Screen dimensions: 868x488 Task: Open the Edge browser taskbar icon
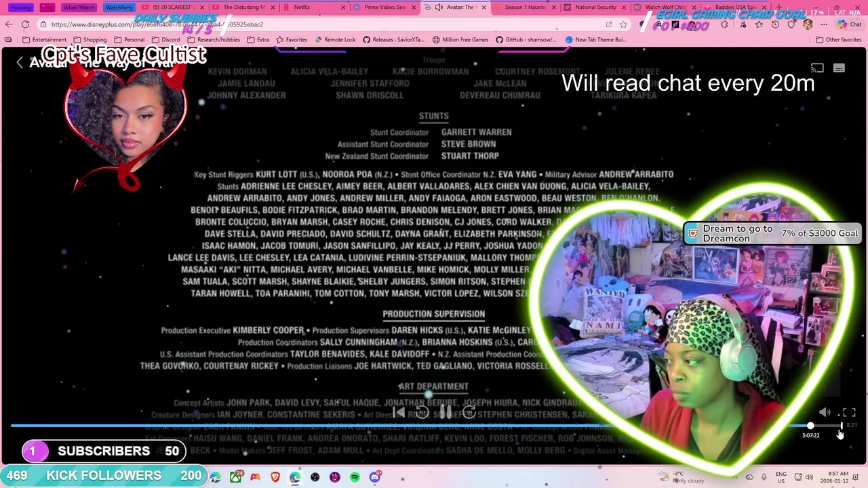[x=295, y=478]
